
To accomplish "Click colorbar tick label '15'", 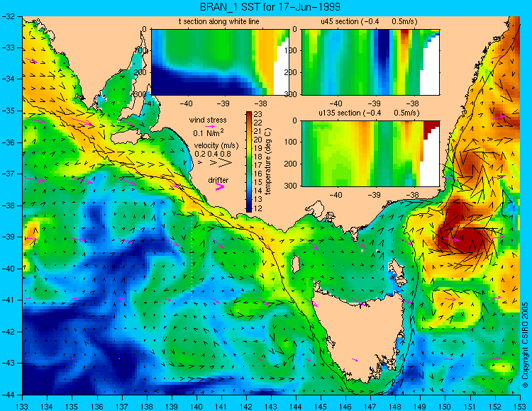I will point(258,183).
